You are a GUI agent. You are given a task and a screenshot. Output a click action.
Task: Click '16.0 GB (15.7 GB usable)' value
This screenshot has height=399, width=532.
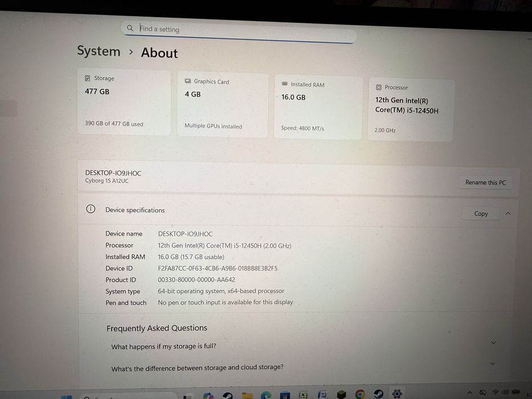click(x=191, y=257)
